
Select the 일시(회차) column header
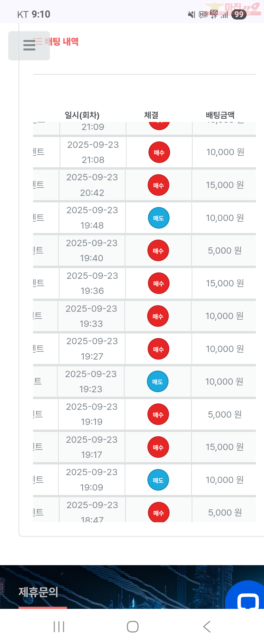click(82, 115)
